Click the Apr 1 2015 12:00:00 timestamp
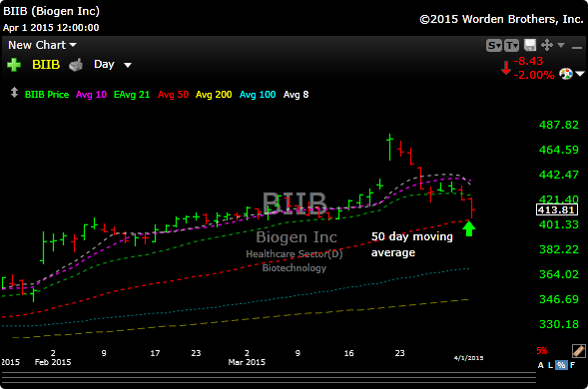Screen dimensions: 588x389 51,27
